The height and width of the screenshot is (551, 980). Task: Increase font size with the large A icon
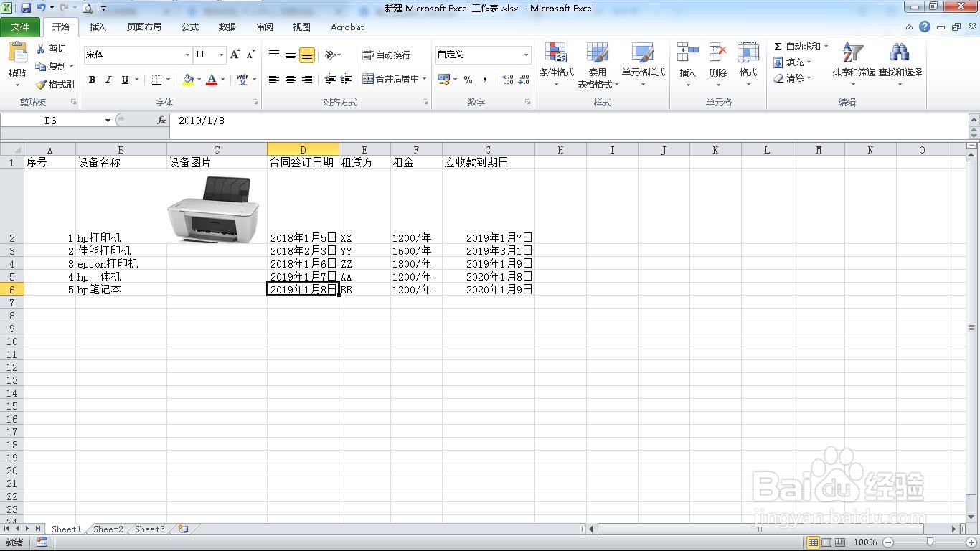(x=235, y=55)
